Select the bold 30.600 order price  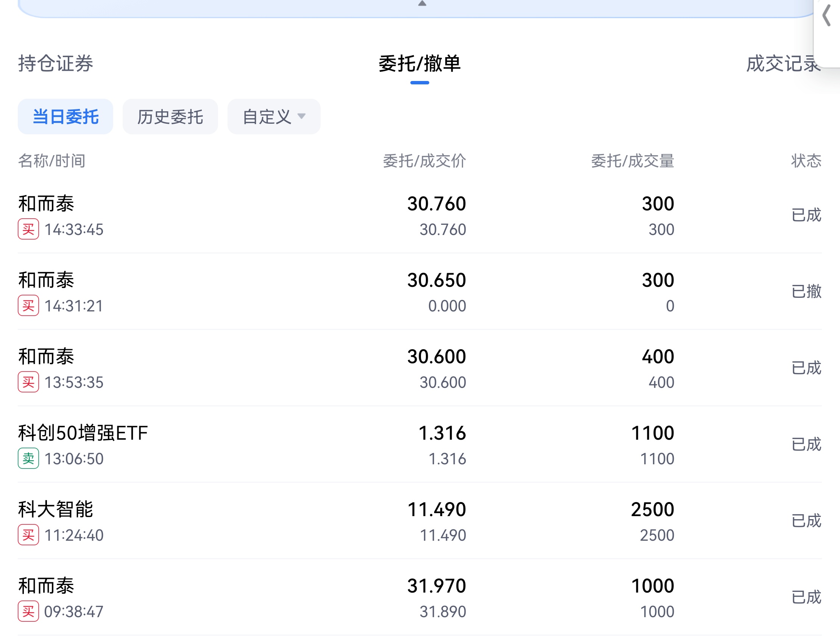point(436,356)
